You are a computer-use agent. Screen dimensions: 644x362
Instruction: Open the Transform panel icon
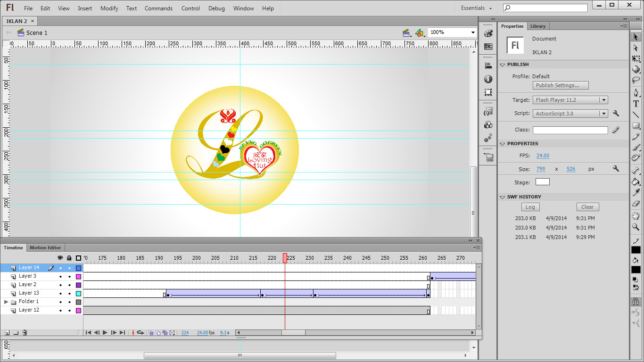[488, 92]
